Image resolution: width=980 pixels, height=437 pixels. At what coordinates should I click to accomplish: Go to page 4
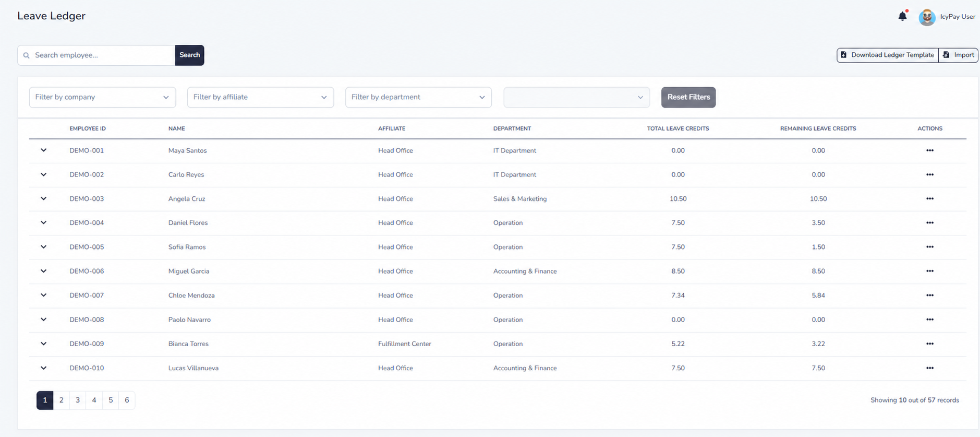tap(94, 400)
